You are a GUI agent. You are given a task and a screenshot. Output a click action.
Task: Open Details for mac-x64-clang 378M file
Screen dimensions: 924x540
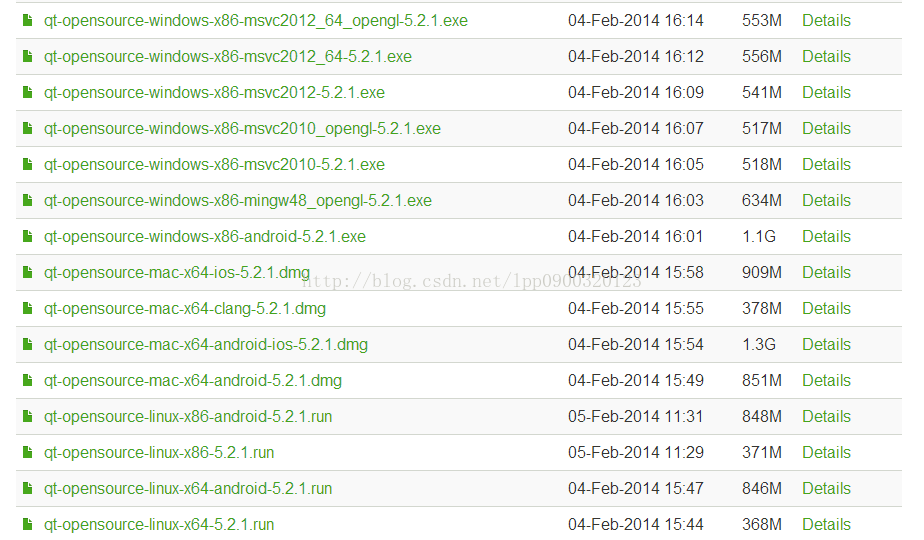pos(826,308)
